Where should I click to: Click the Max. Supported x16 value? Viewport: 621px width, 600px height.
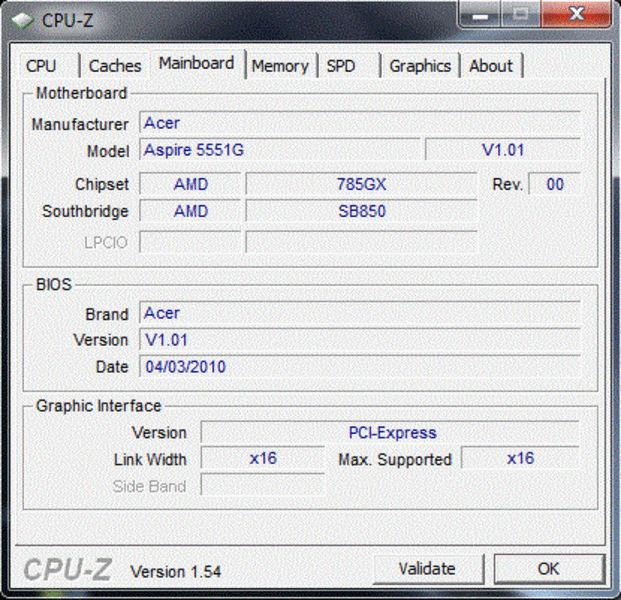coord(520,459)
